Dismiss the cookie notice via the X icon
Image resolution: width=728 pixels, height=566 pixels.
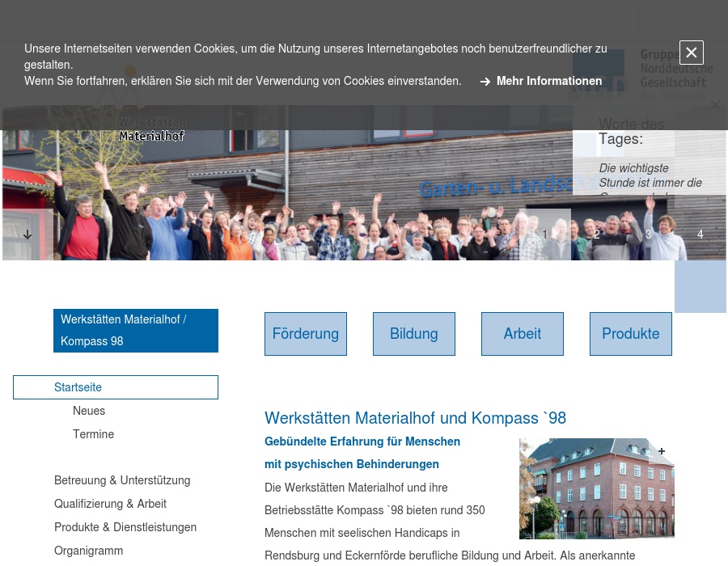click(692, 53)
